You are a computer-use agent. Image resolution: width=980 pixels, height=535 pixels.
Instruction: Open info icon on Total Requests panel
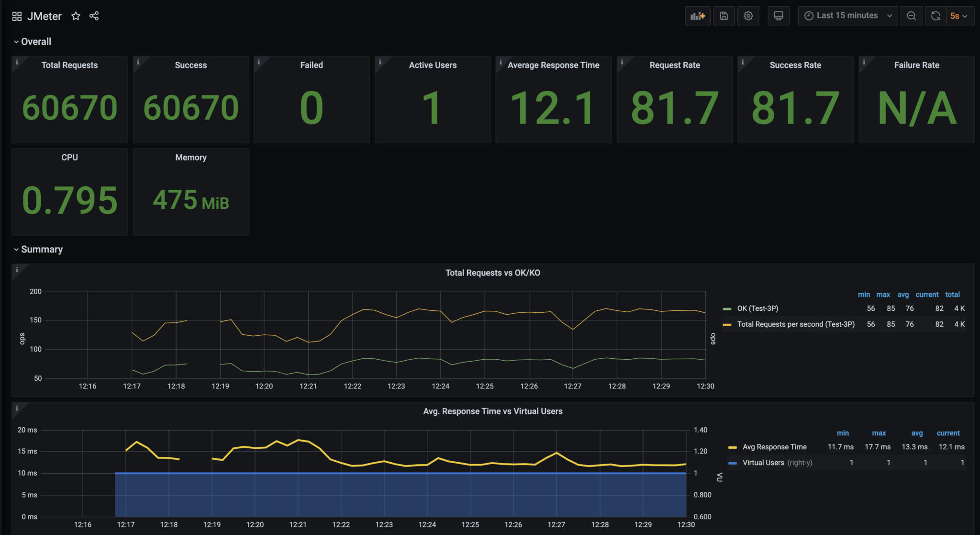coord(17,62)
